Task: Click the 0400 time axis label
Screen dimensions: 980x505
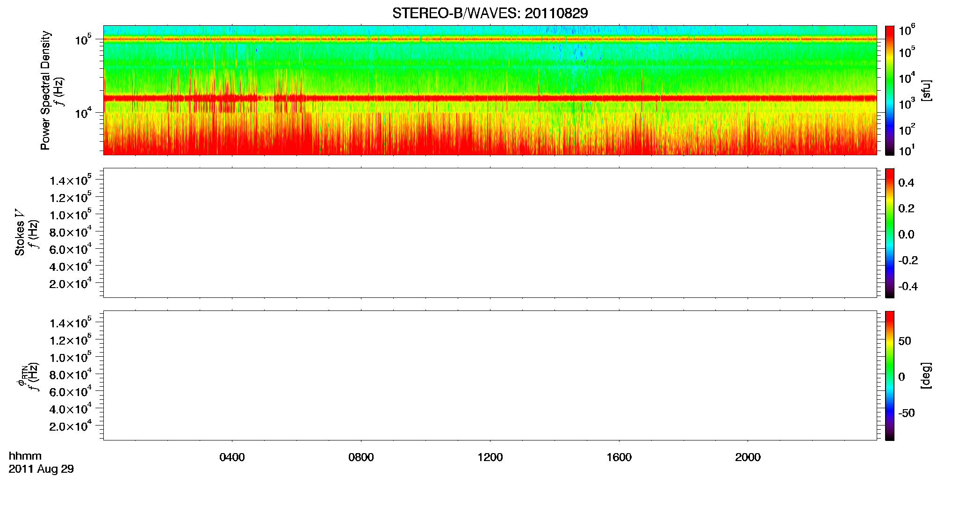Action: (232, 457)
